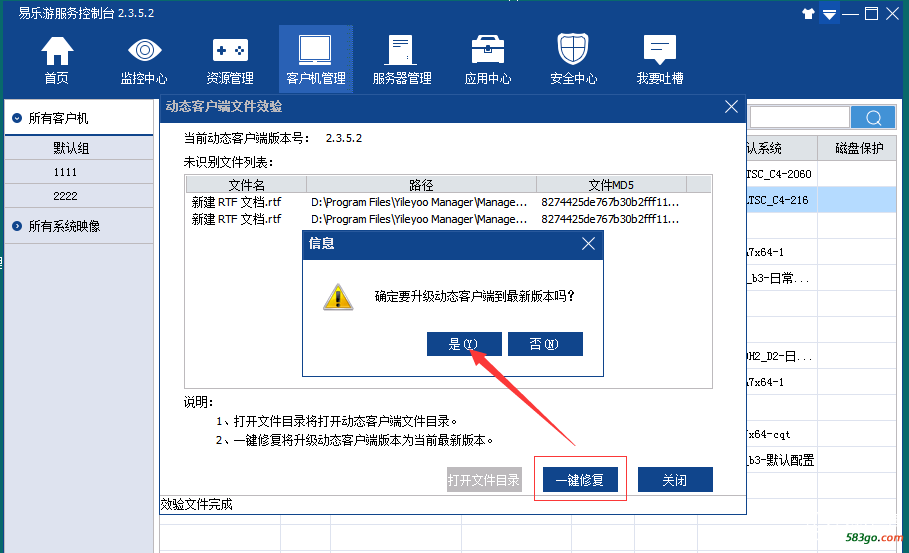909x553 pixels.
Task: Minimize the 易乐游 console window
Action: [x=850, y=14]
